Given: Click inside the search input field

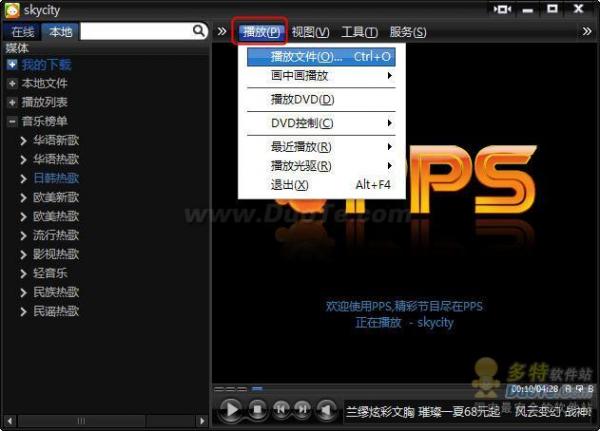Looking at the screenshot, I should point(136,31).
